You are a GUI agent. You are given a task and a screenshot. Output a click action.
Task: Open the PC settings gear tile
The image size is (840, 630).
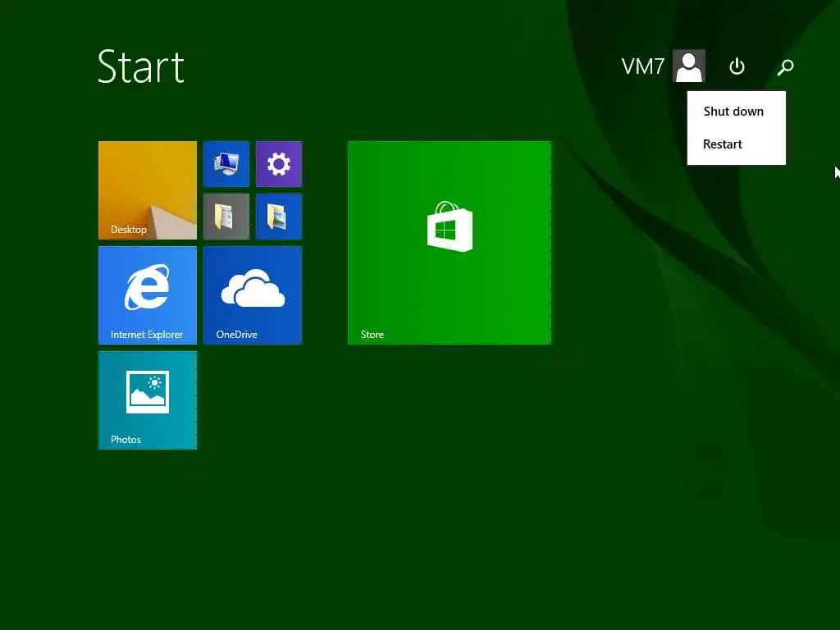[279, 164]
